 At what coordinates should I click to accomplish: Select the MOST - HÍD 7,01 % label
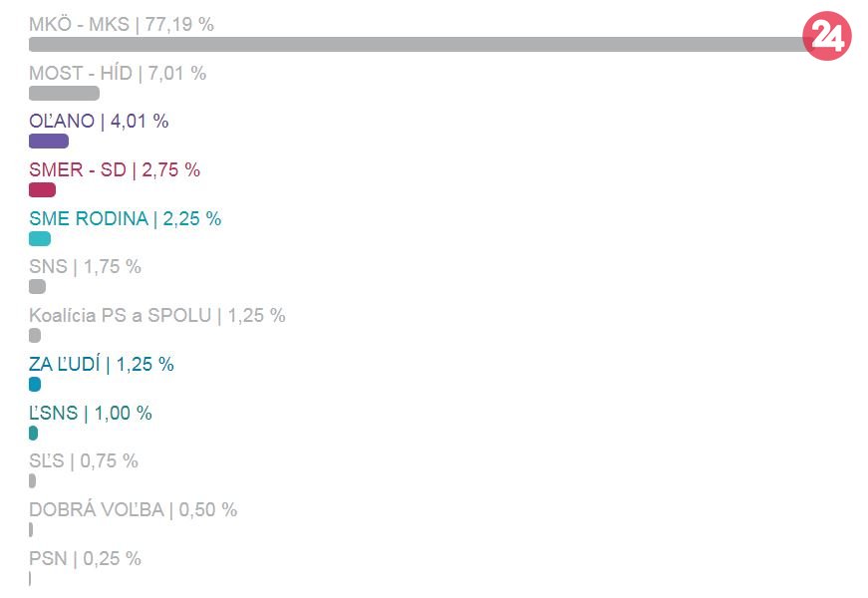[118, 73]
